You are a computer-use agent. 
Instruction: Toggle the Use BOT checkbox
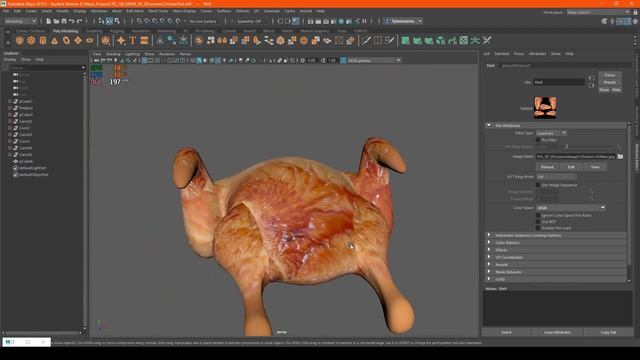tap(538, 222)
